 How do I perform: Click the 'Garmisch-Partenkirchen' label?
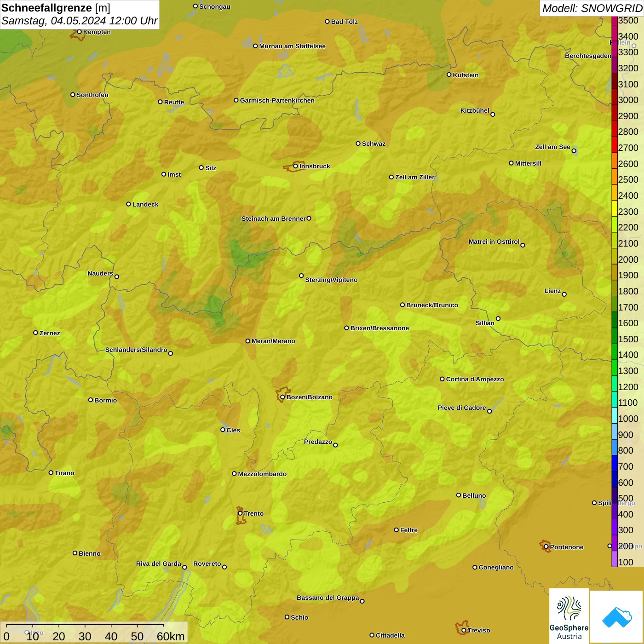[277, 100]
